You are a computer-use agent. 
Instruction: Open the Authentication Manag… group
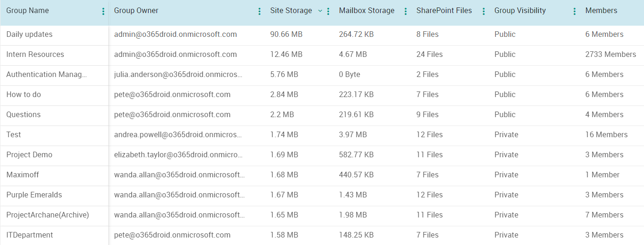(x=47, y=75)
